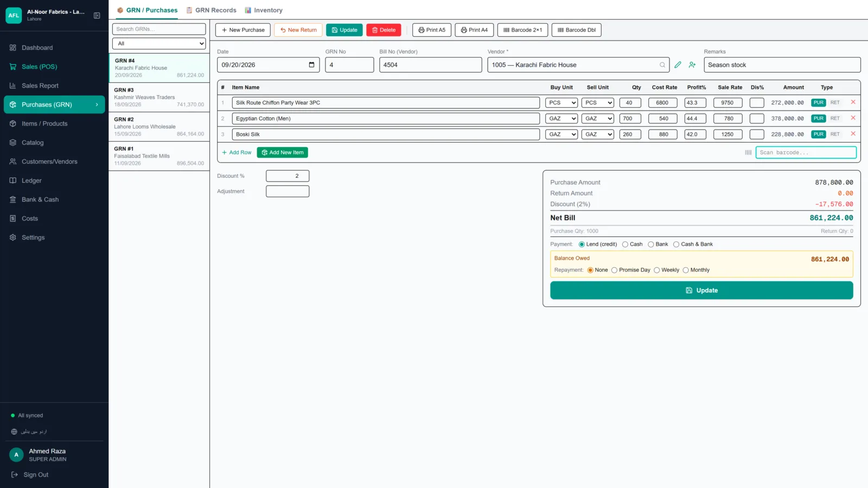Remove the Silk Route Chiffon row
This screenshot has width=868, height=488.
pos(853,102)
